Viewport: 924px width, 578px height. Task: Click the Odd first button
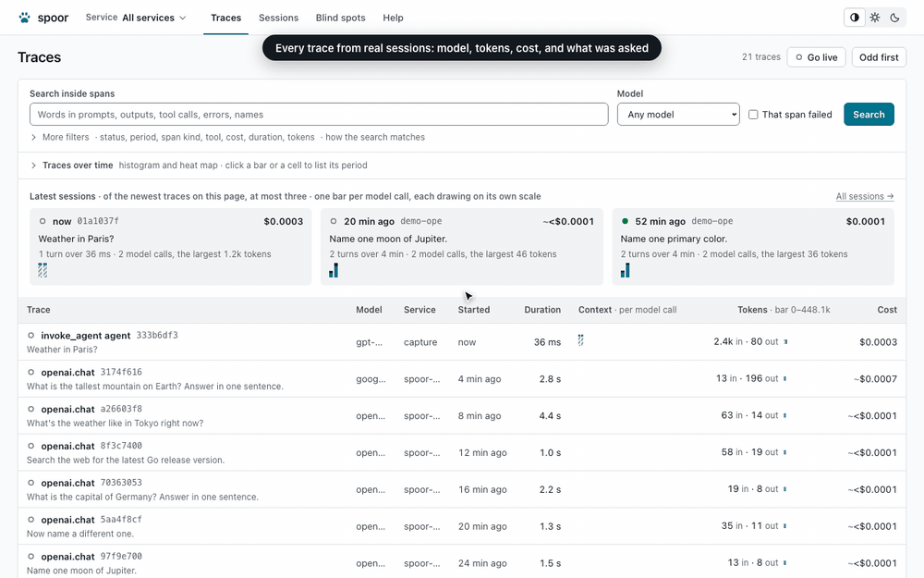point(879,57)
